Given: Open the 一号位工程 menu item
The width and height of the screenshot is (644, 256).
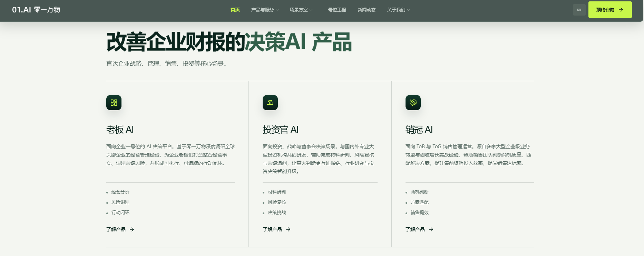Looking at the screenshot, I should [x=335, y=10].
